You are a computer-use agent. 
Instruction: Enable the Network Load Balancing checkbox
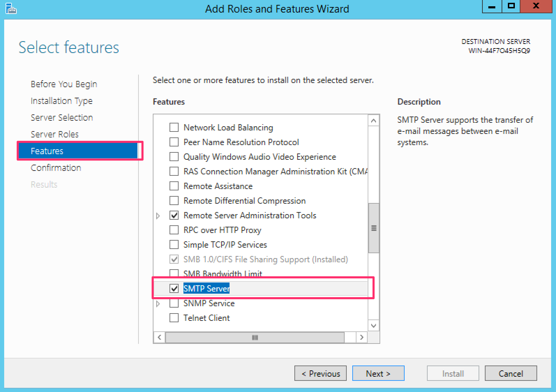click(174, 127)
